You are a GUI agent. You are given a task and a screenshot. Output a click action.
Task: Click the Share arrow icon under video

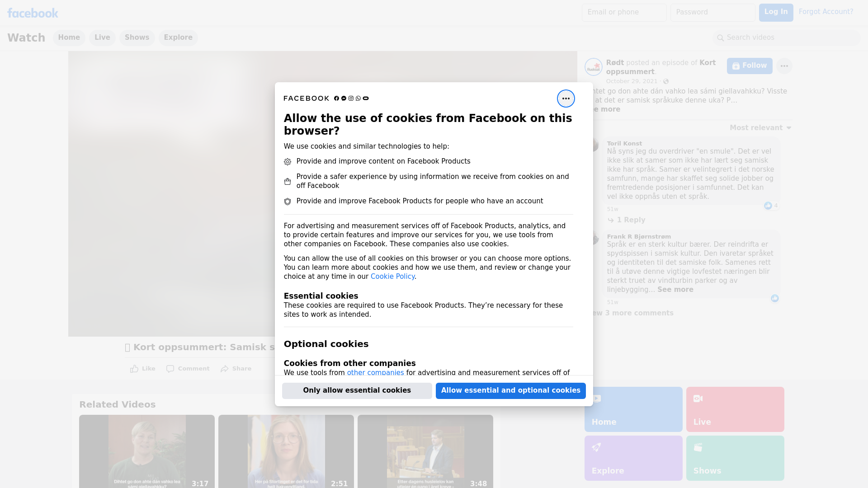[225, 369]
